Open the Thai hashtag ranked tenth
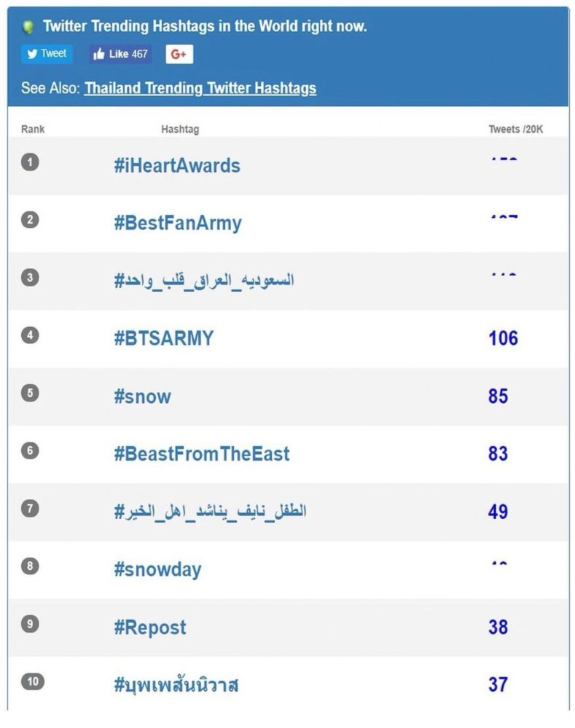Viewport: 575px width, 728px height. tap(176, 685)
